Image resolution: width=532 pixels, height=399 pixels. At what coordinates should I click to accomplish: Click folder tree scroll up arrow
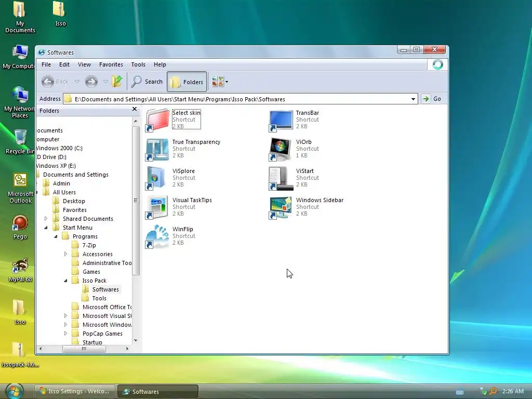click(136, 121)
